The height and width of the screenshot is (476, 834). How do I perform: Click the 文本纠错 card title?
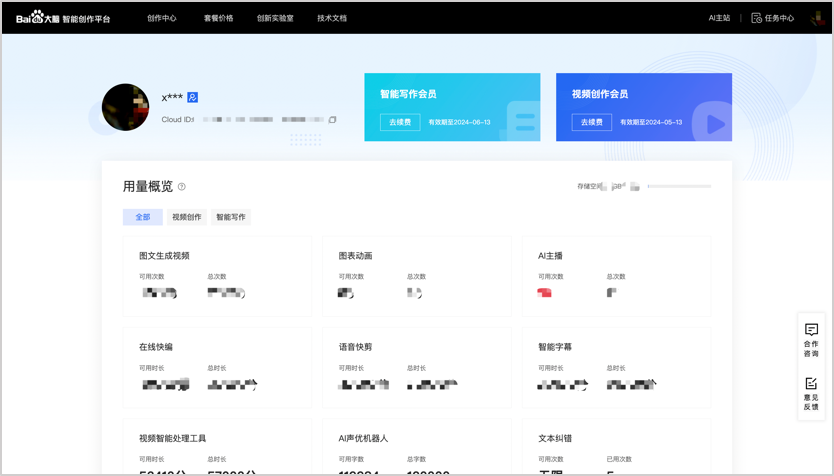click(555, 438)
